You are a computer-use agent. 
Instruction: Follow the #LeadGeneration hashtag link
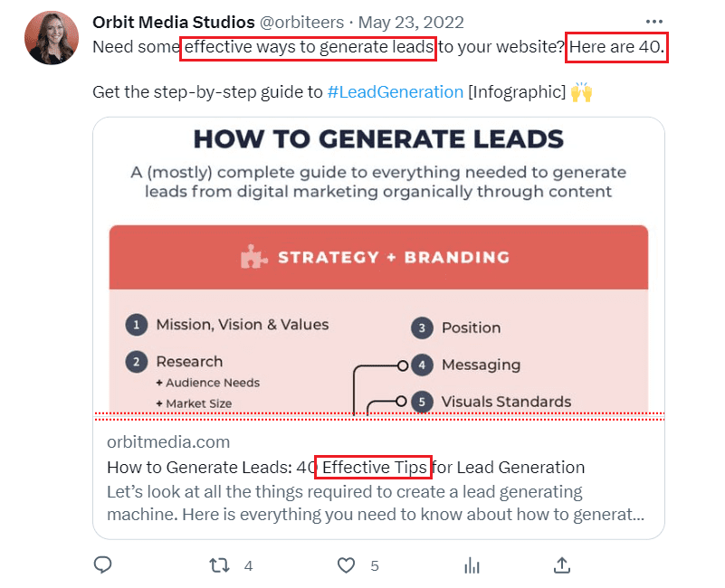click(x=395, y=91)
